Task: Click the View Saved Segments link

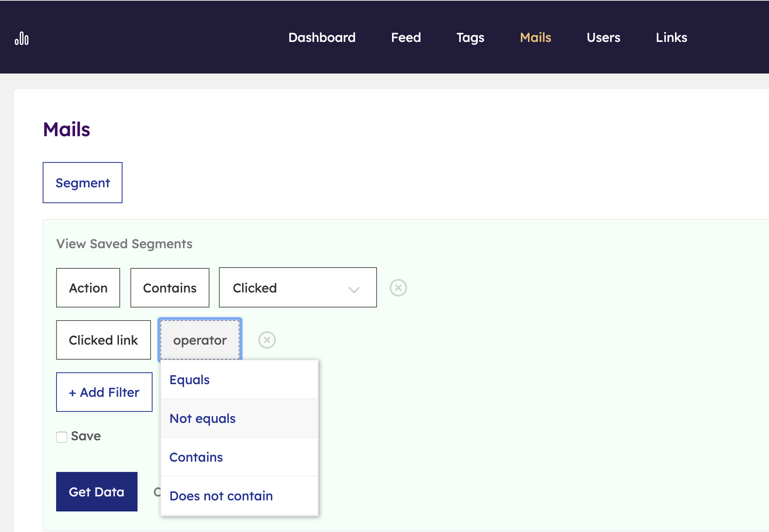Action: [x=124, y=244]
